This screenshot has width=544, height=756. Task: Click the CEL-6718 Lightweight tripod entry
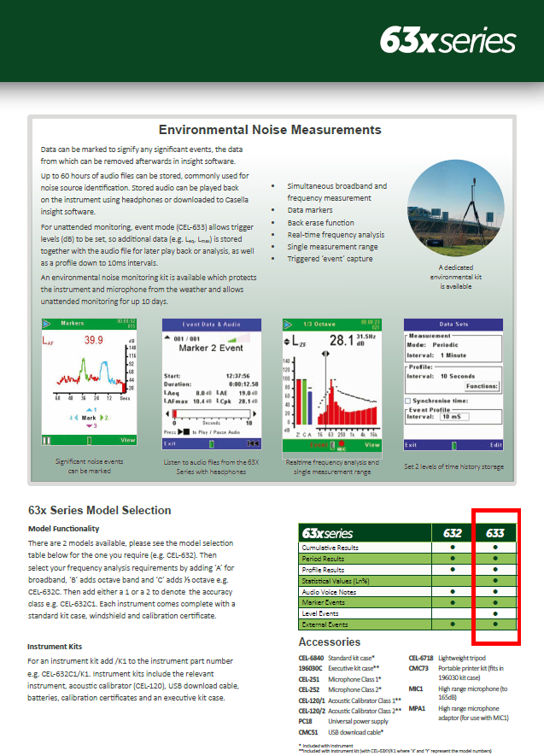click(447, 658)
